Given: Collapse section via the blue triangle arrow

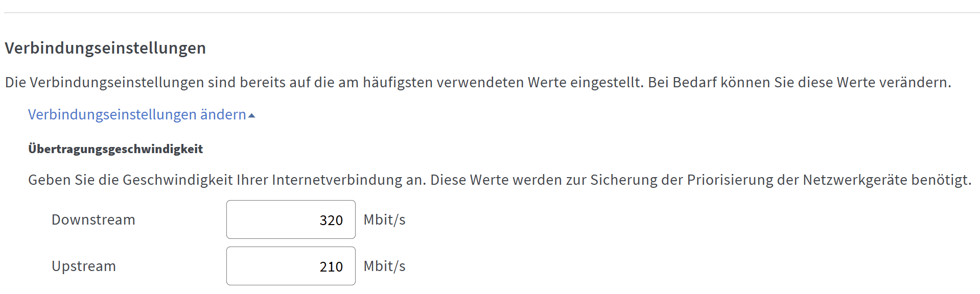Looking at the screenshot, I should [x=251, y=116].
